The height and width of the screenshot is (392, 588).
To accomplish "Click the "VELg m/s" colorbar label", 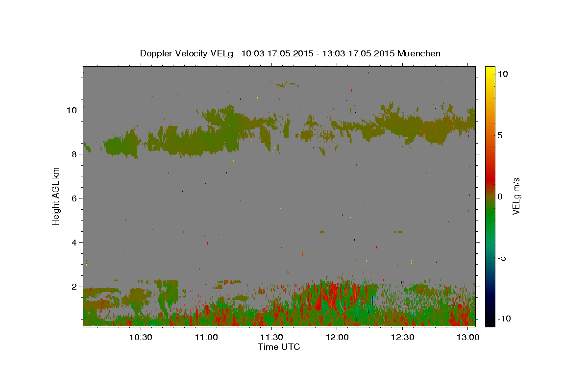I will (515, 196).
